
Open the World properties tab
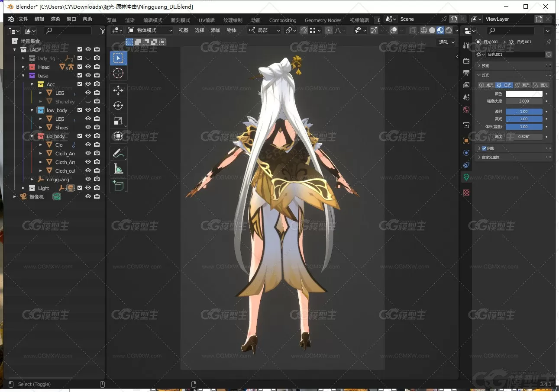[466, 109]
